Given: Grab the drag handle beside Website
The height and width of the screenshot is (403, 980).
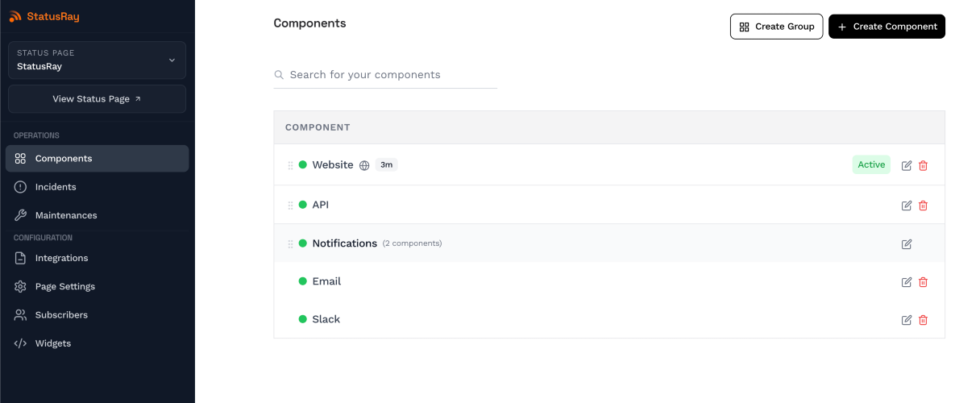Looking at the screenshot, I should 290,165.
